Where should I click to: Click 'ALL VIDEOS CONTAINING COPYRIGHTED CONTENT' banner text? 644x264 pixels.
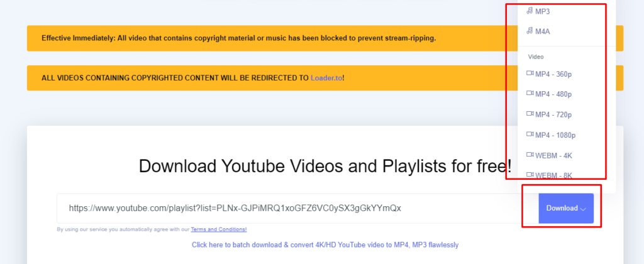(192, 77)
